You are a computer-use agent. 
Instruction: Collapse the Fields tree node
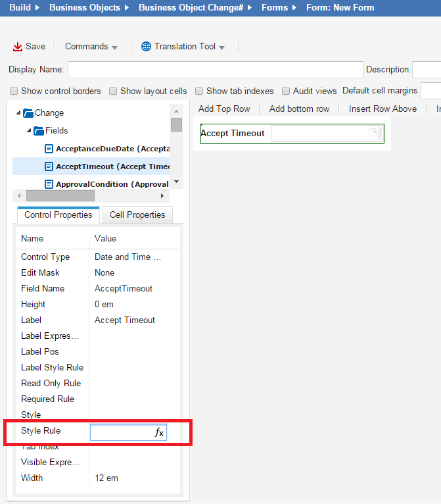pos(29,131)
